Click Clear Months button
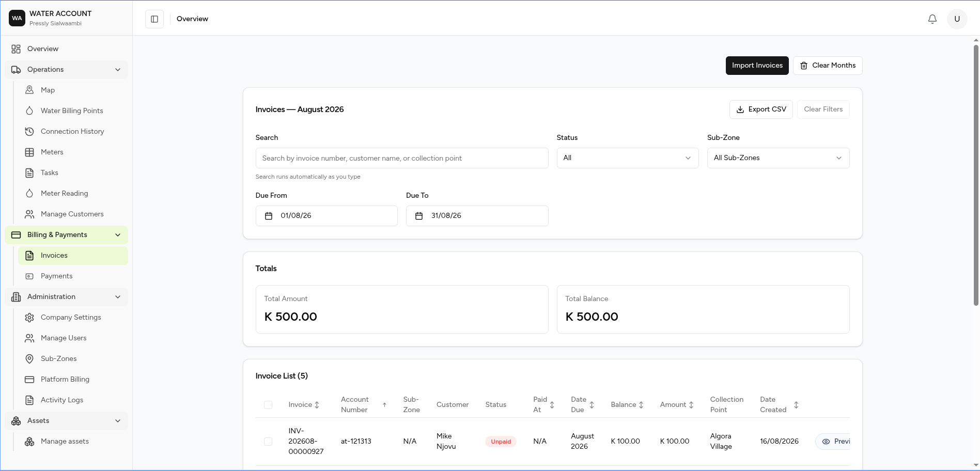The image size is (980, 471). [x=828, y=66]
